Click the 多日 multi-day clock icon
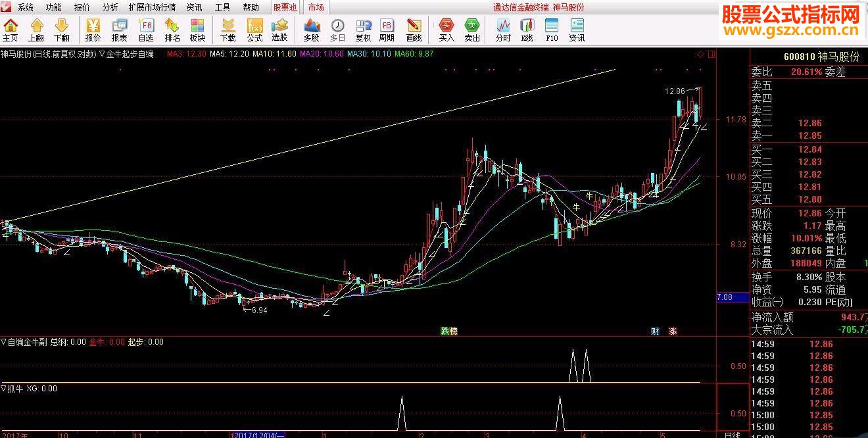Image resolution: width=868 pixels, height=438 pixels. (337, 30)
